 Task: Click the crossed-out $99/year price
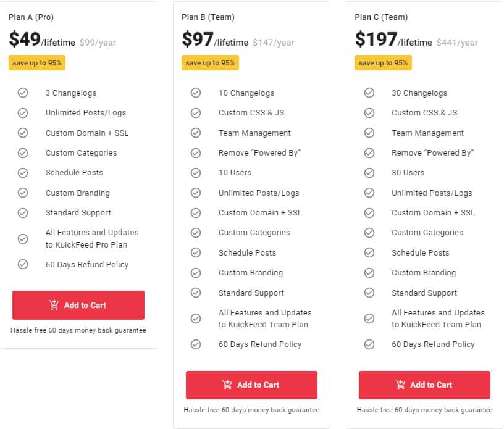pyautogui.click(x=96, y=42)
